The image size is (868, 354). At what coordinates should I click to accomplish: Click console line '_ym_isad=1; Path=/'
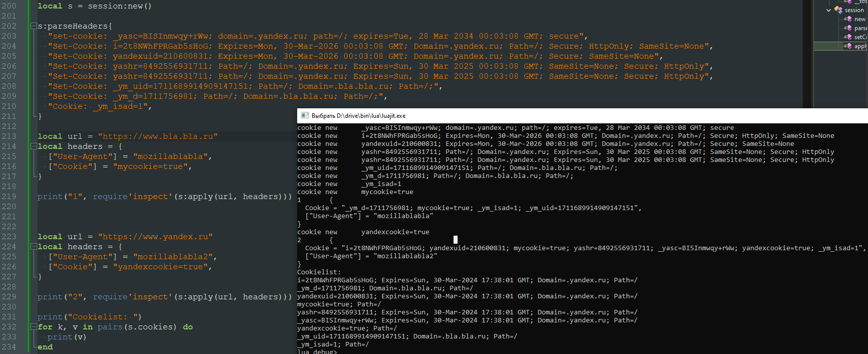(333, 344)
